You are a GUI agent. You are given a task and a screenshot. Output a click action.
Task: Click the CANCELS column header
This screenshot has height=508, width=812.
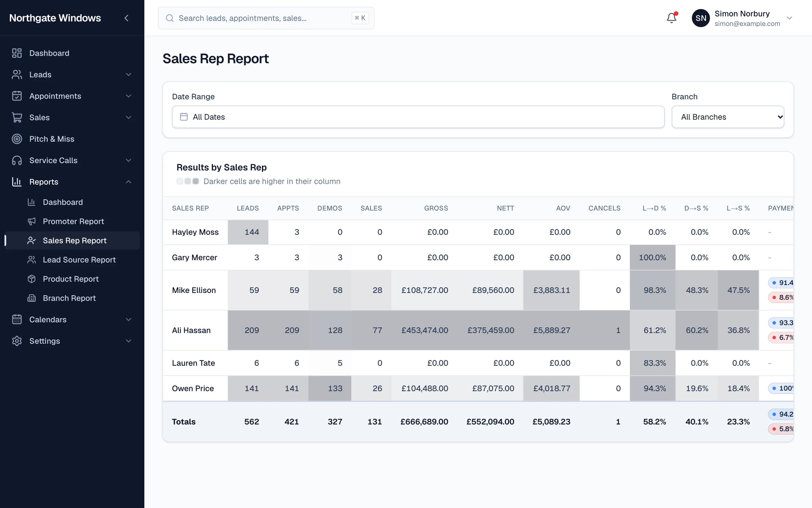coord(604,208)
